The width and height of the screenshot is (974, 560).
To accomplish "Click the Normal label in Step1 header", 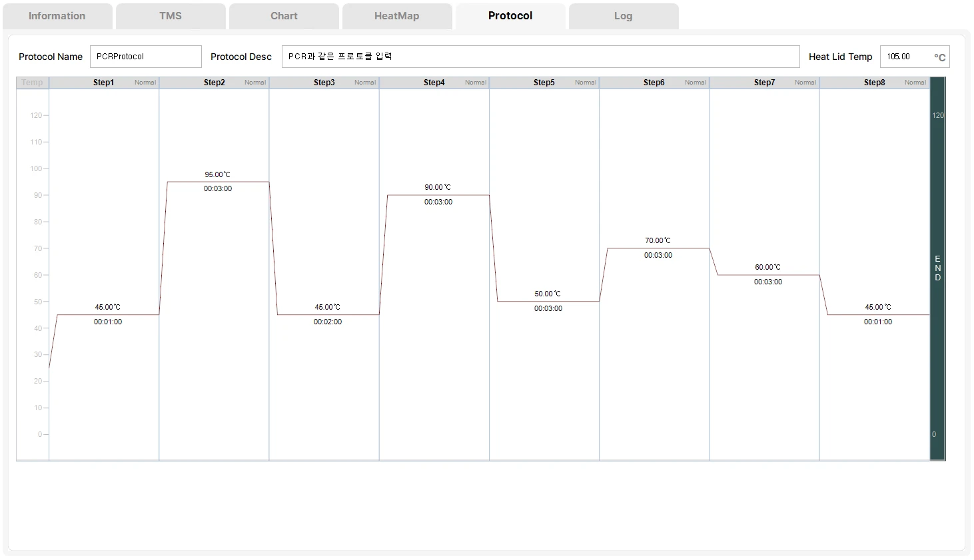I will [145, 83].
